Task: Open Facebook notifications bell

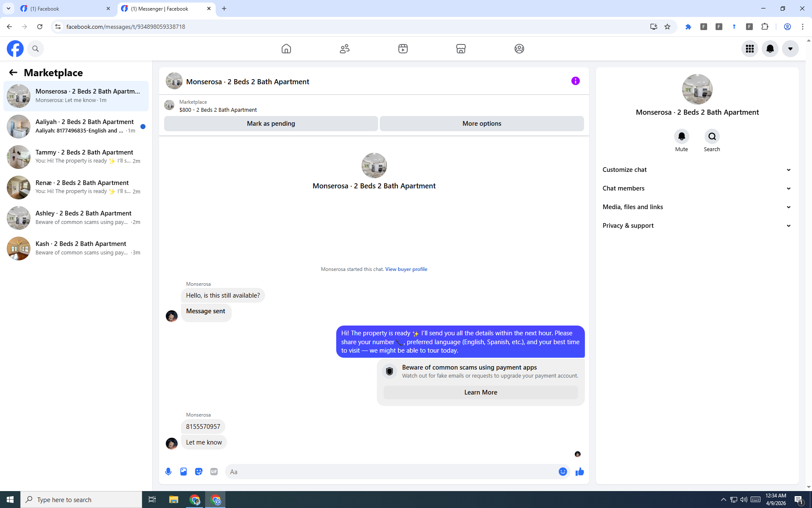Action: pyautogui.click(x=770, y=49)
